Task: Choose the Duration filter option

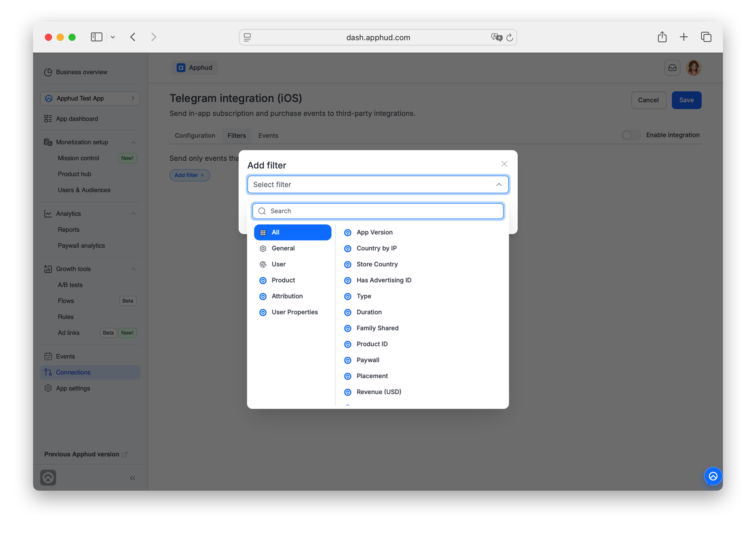Action: click(421, 312)
